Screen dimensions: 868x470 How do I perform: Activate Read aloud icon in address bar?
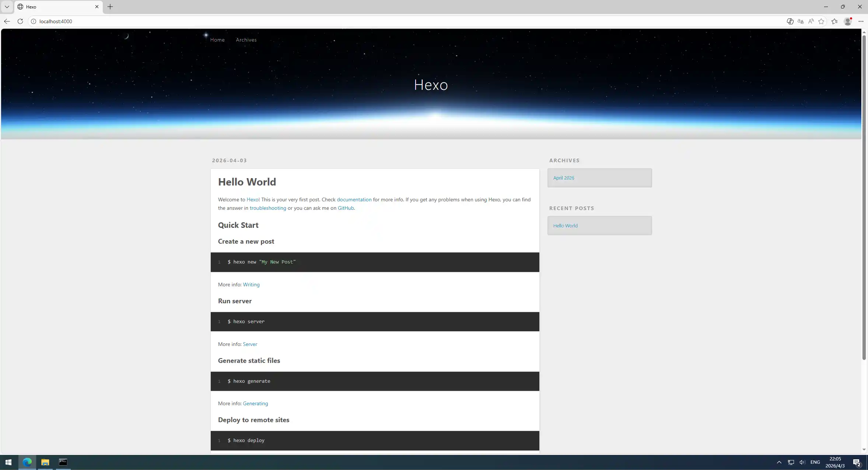[x=811, y=21]
